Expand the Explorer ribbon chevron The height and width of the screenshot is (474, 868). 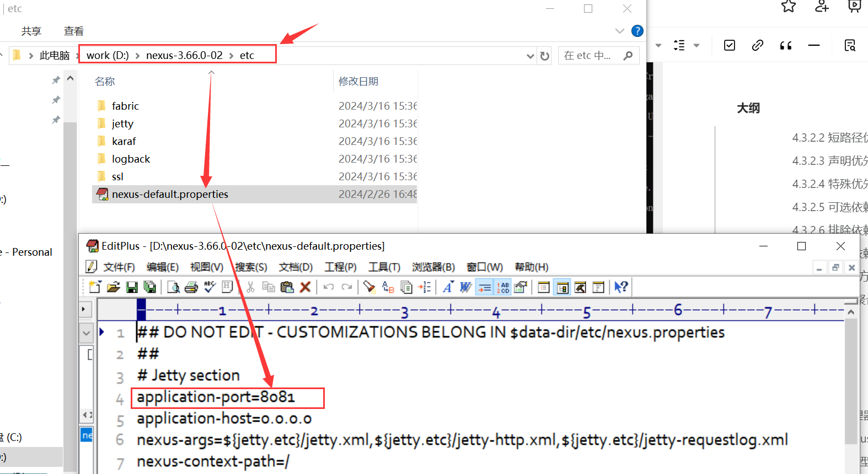click(620, 31)
